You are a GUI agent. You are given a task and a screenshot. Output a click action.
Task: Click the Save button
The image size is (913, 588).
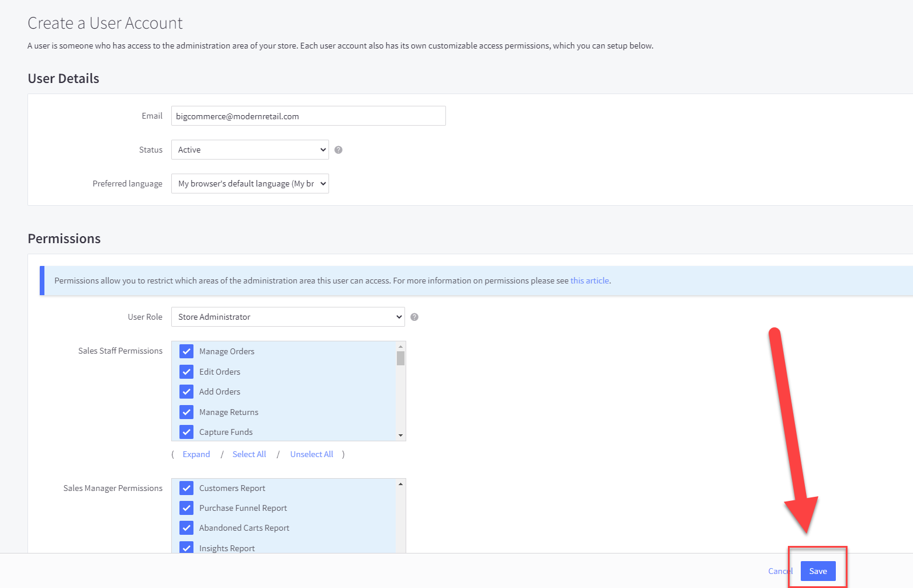click(x=818, y=571)
